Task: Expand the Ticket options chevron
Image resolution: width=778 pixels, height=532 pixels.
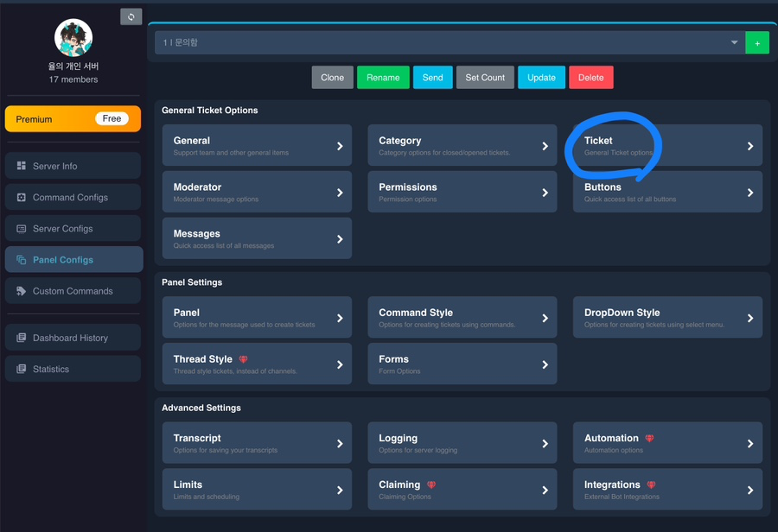Action: (750, 146)
